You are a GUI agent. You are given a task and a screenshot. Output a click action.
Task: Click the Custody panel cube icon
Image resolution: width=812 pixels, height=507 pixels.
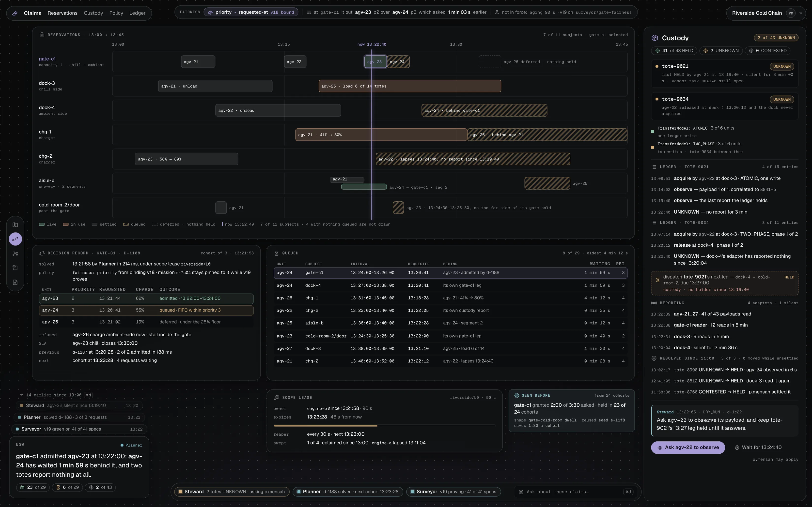pyautogui.click(x=655, y=38)
